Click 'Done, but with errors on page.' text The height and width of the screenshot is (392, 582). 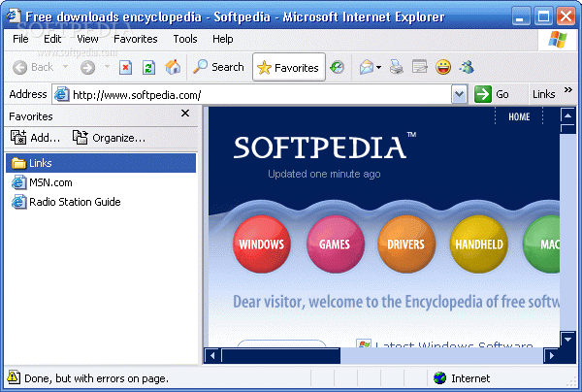[96, 378]
